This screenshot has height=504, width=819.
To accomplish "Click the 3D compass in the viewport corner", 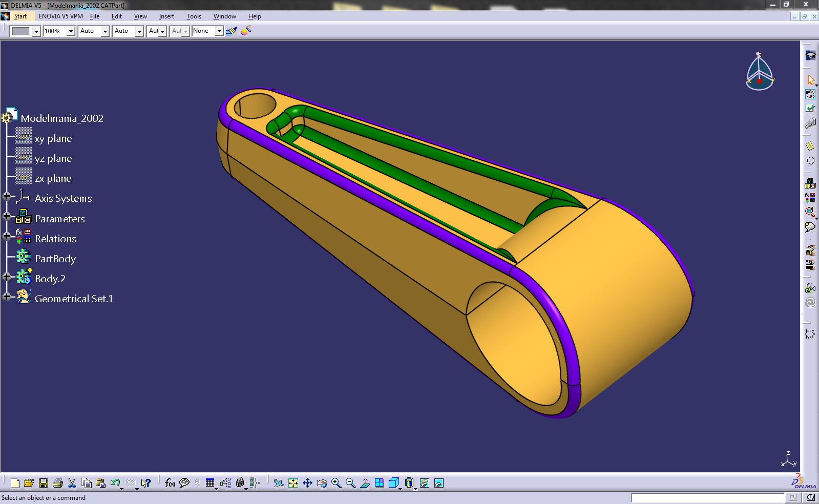I will click(760, 72).
